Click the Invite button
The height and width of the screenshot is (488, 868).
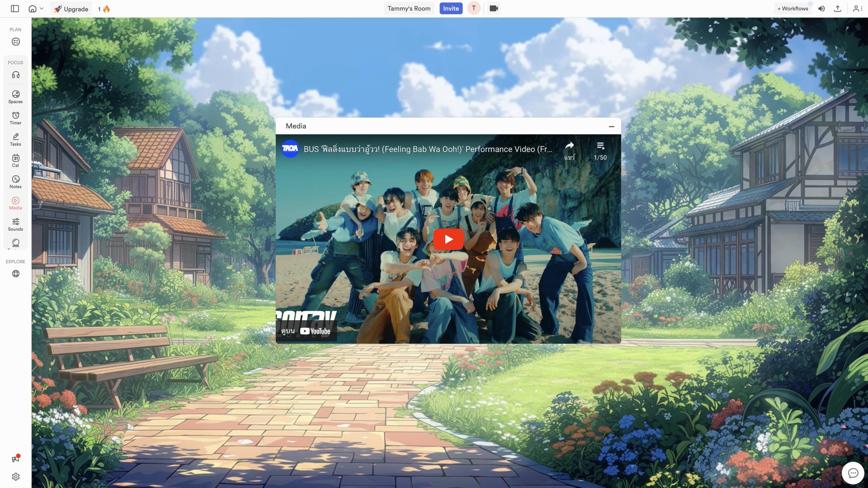[451, 8]
